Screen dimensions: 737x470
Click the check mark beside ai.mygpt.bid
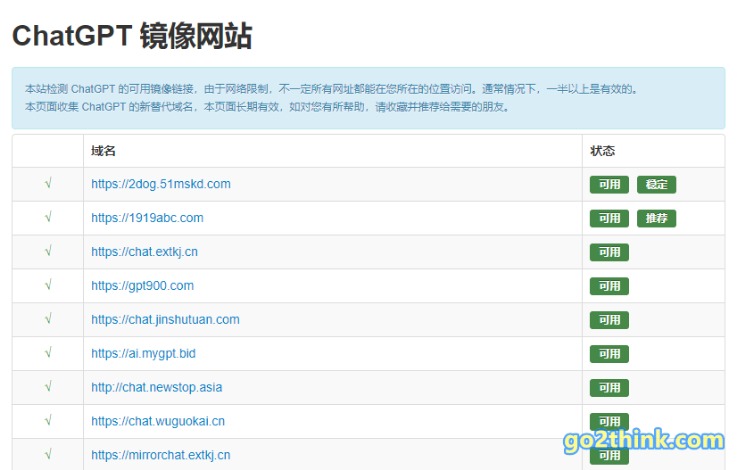48,352
